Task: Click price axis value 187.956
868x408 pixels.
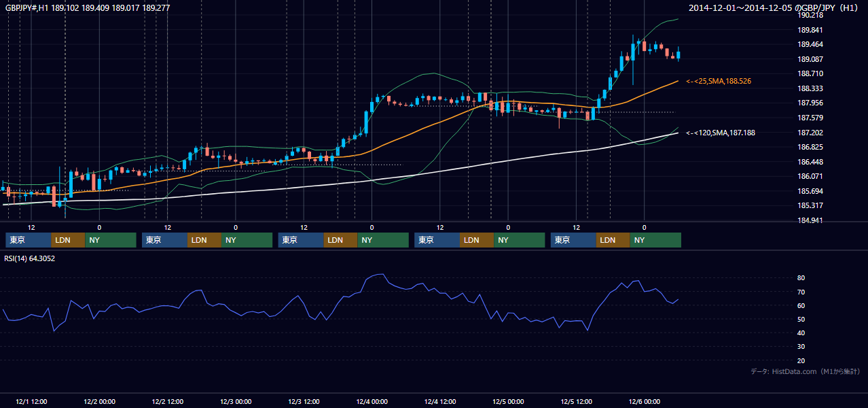Action: 810,103
